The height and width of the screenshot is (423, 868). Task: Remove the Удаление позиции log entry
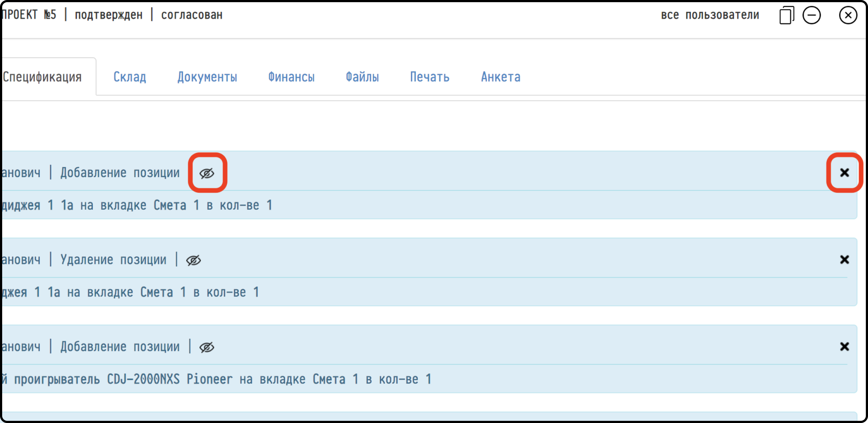point(844,260)
